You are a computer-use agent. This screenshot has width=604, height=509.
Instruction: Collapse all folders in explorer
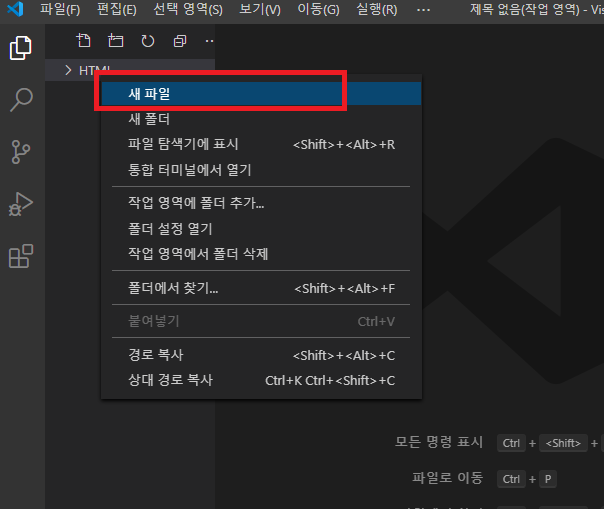180,40
